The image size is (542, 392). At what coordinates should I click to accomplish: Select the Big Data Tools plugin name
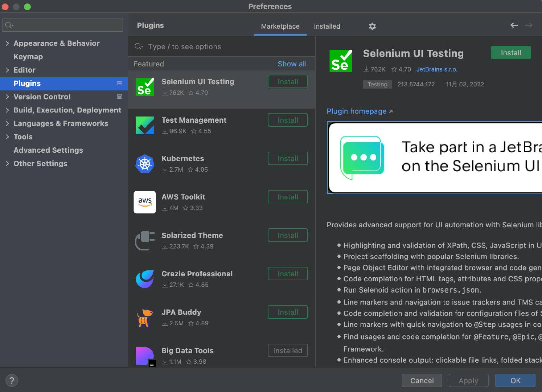(x=188, y=351)
